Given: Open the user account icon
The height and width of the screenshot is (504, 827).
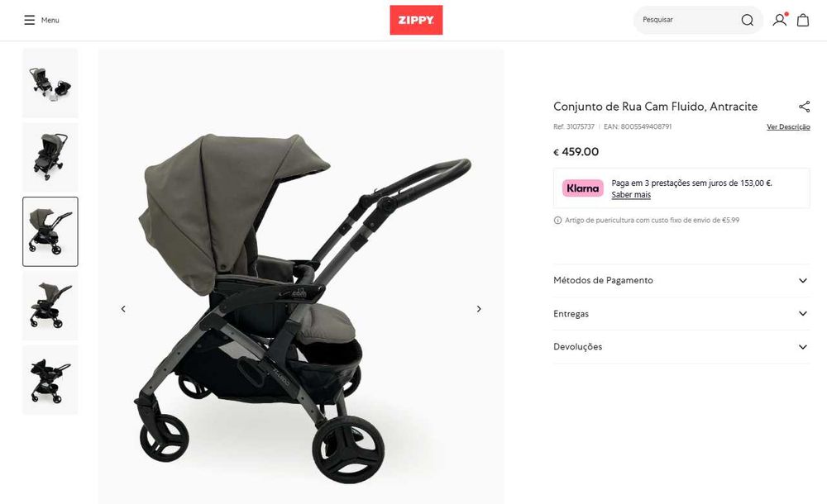Looking at the screenshot, I should 780,20.
